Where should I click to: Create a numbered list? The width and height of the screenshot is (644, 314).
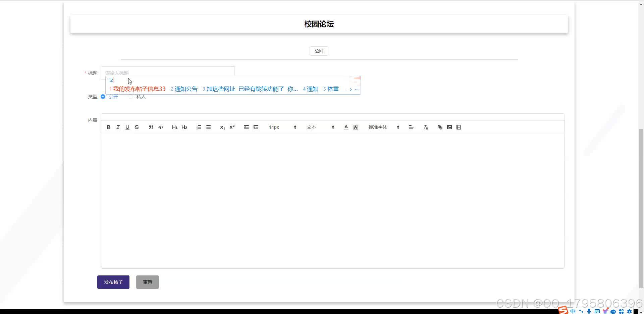pos(199,127)
